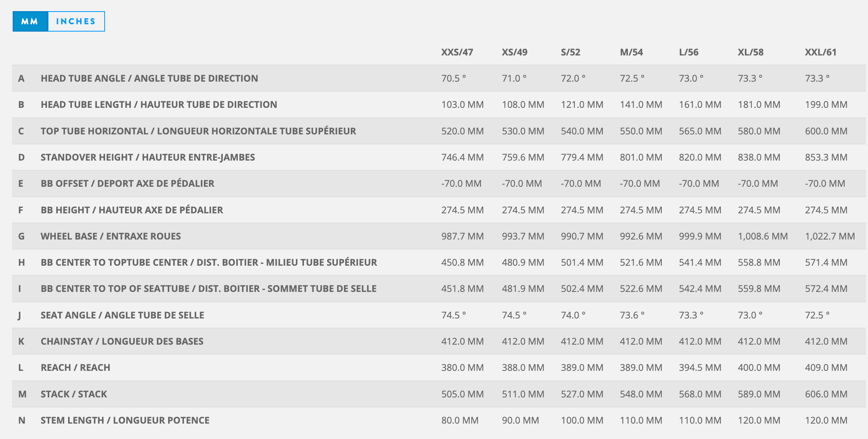This screenshot has height=439, width=868.
Task: Click the Head Tube Length row label
Action: [159, 105]
